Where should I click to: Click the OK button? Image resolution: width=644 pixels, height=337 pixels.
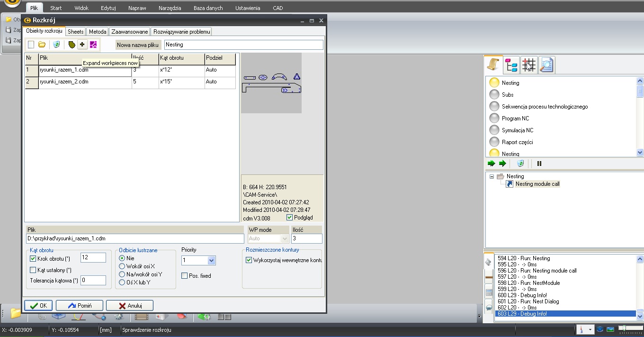[38, 306]
